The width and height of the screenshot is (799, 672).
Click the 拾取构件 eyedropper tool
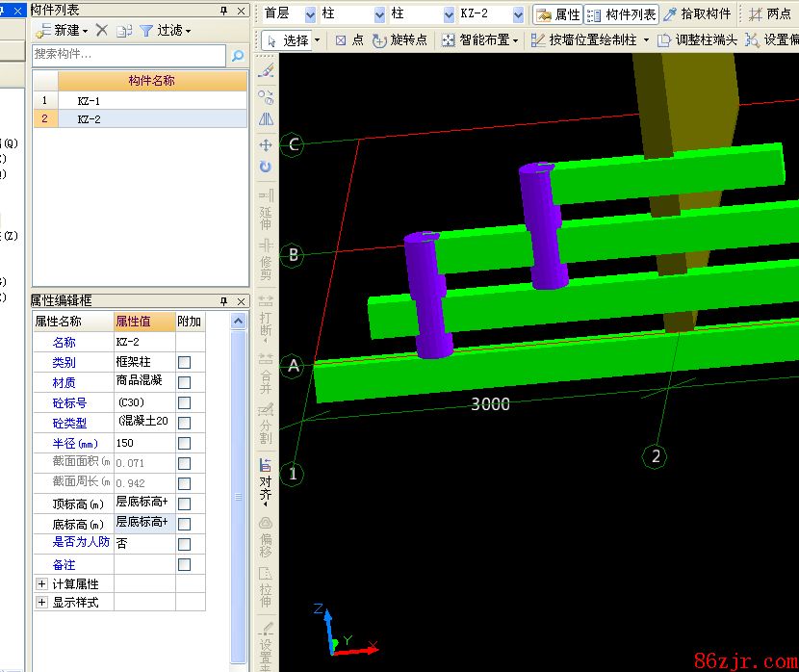697,14
